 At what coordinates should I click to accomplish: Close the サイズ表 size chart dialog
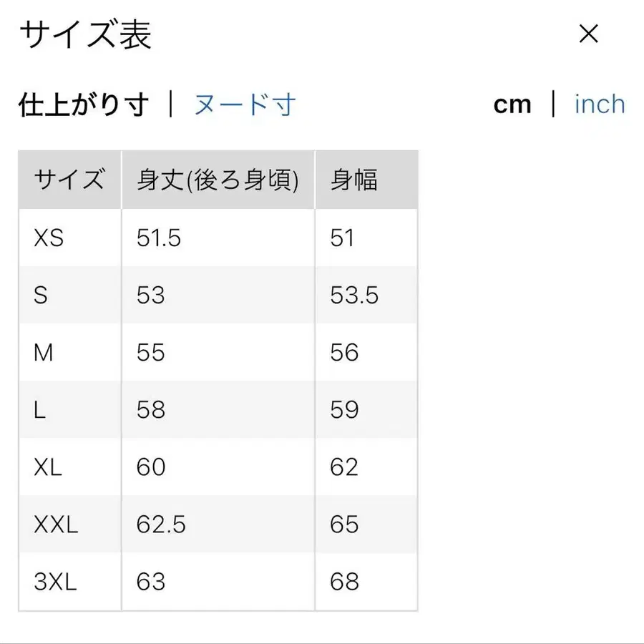pos(588,34)
